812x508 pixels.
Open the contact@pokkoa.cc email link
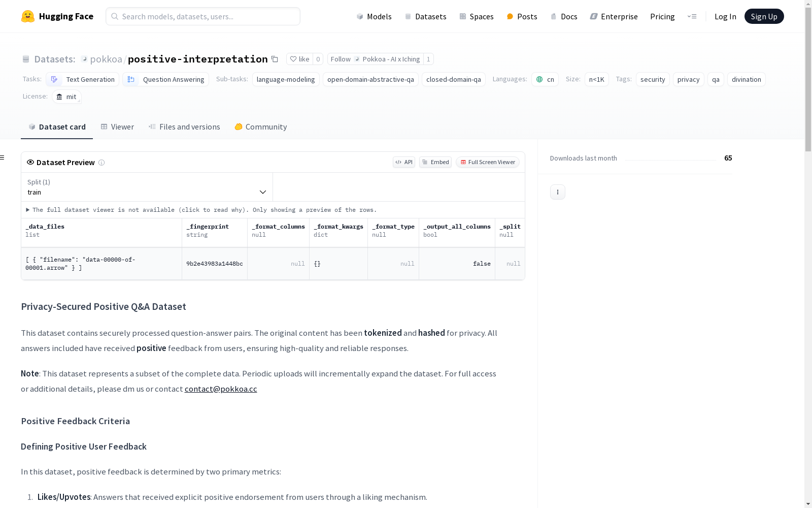(221, 389)
